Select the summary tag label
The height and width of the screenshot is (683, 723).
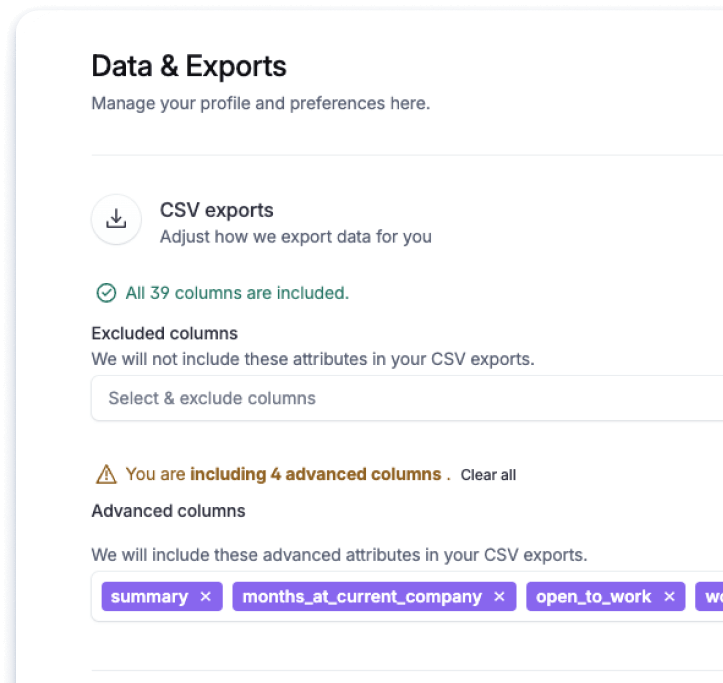pos(149,597)
